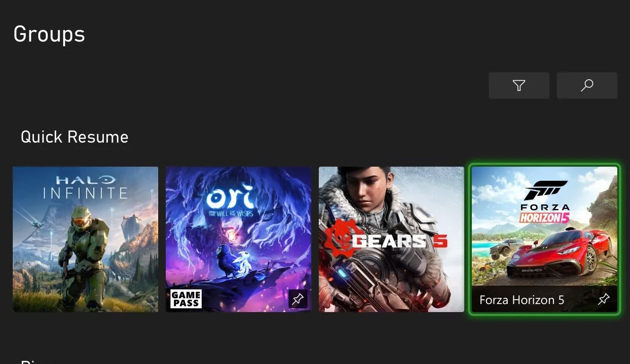Click the Halo Infinite logo text

(85, 186)
